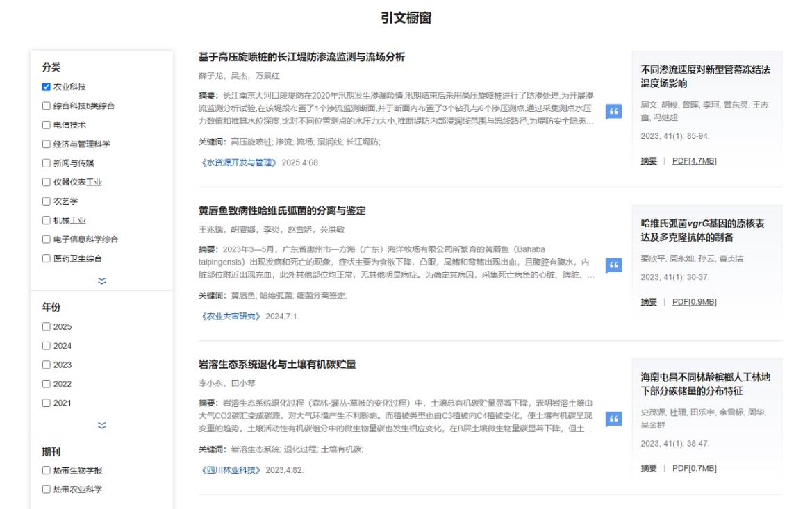This screenshot has width=812, height=509.
Task: Enable the 2024 year filter checkbox
Action: tap(47, 346)
